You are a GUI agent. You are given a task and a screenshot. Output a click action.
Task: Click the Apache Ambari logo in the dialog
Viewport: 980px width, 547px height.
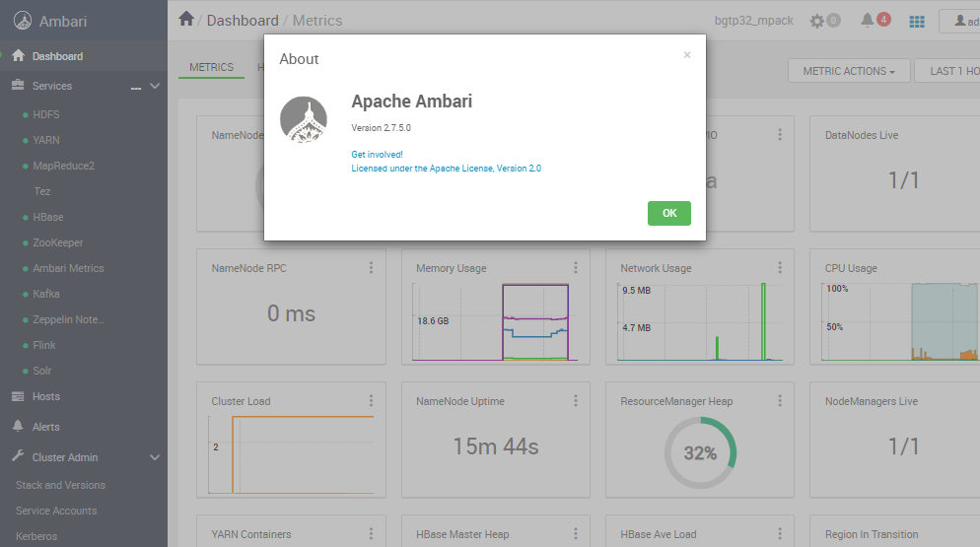[x=303, y=119]
